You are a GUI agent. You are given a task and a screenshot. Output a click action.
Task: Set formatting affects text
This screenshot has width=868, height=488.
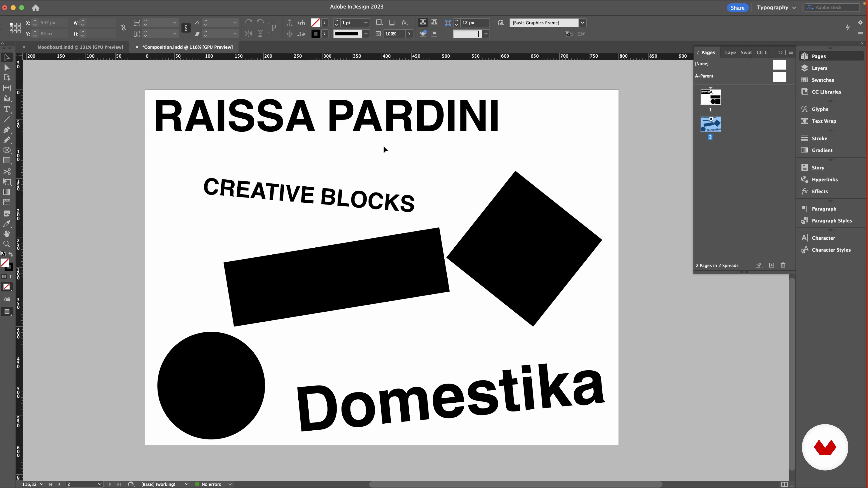pos(10,277)
